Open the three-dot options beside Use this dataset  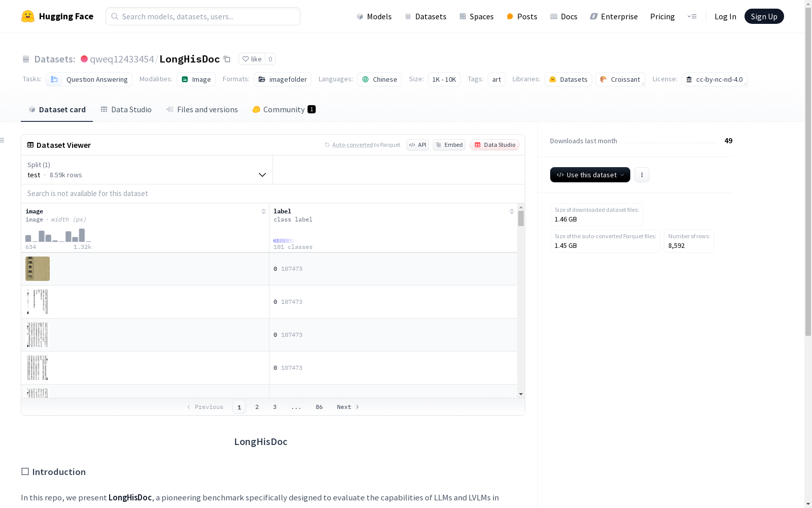coord(642,175)
